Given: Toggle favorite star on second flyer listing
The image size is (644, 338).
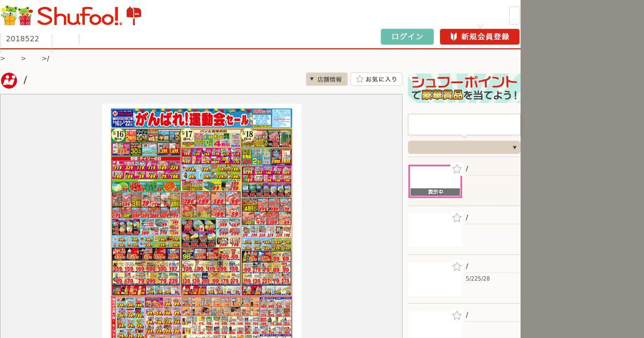Looking at the screenshot, I should (457, 218).
